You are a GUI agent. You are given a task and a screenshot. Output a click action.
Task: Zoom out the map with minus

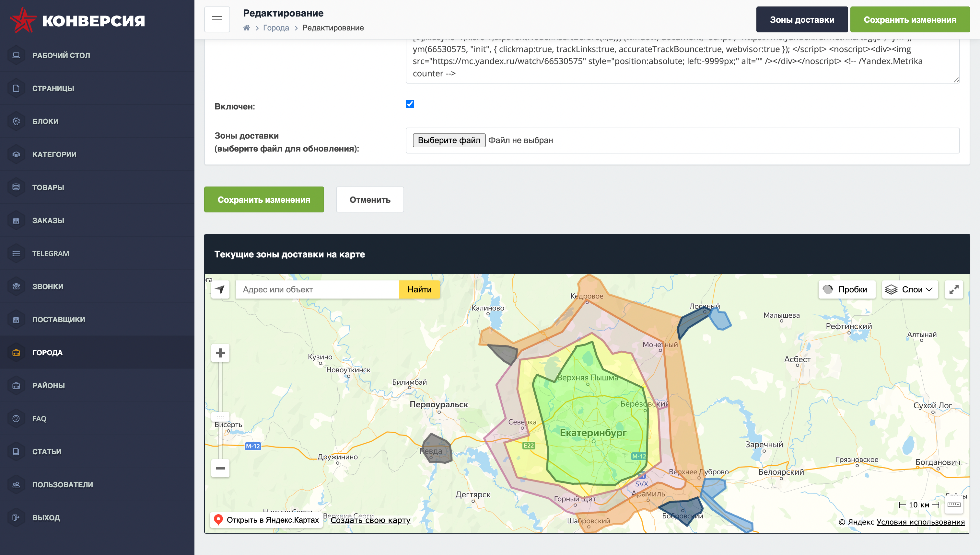(x=220, y=468)
